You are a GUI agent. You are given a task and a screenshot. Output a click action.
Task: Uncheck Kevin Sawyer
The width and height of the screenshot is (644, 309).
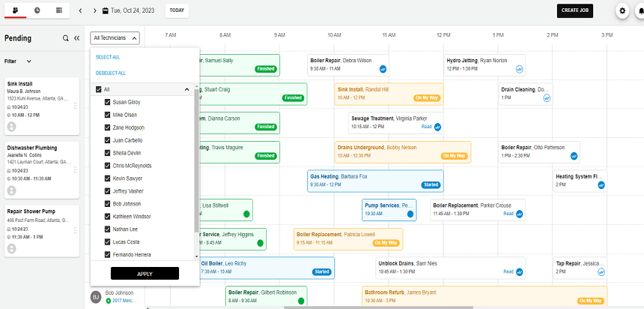tap(108, 178)
